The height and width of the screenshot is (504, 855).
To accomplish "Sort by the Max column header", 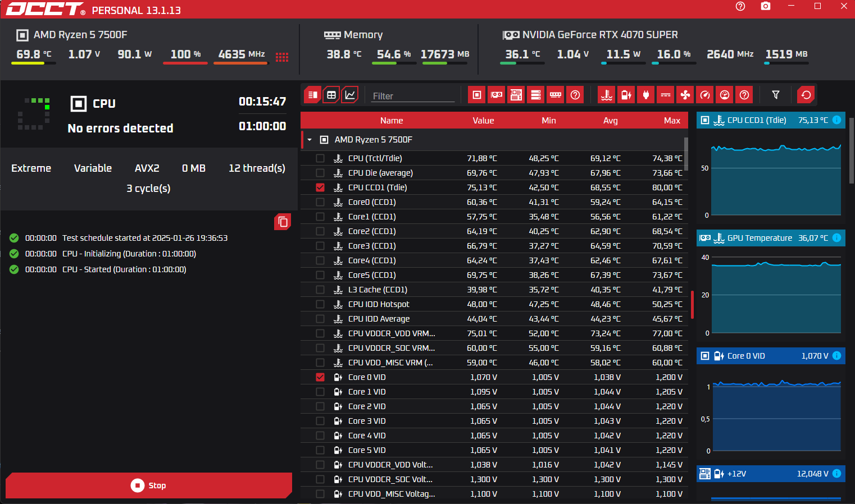I will (672, 121).
